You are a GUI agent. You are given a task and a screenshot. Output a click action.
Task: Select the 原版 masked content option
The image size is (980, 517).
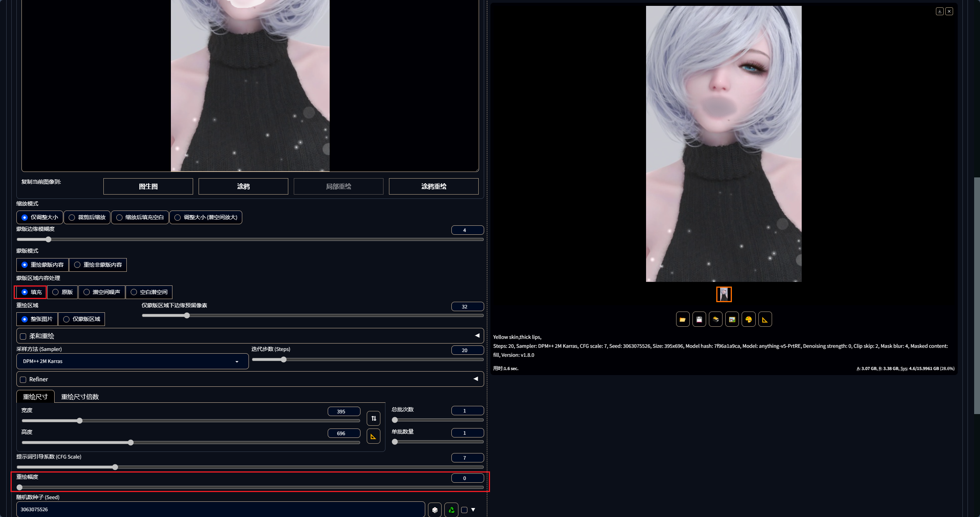(x=62, y=292)
